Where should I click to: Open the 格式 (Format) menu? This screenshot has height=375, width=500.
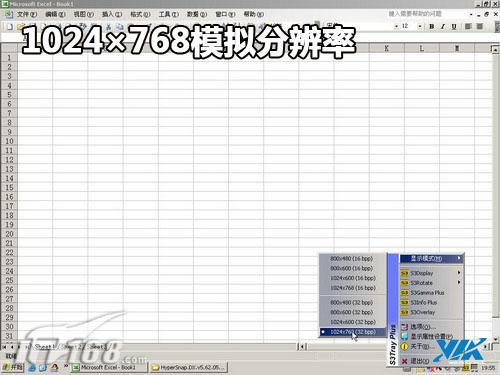(140, 14)
